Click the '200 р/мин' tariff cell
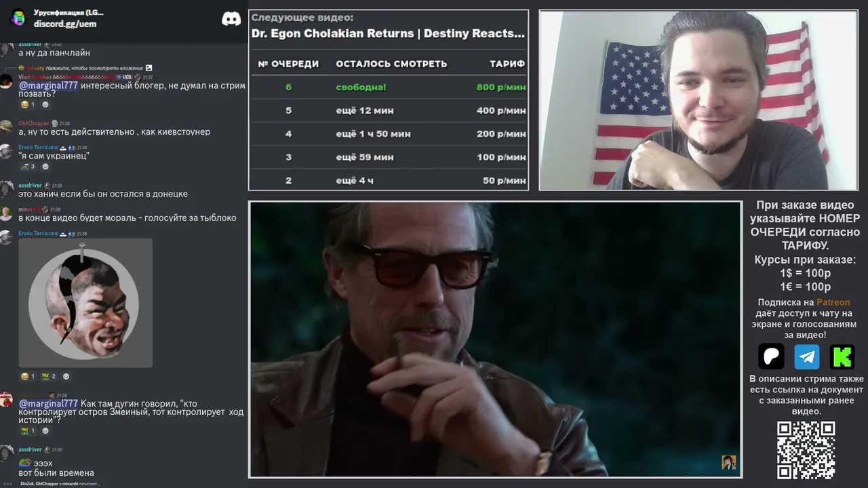868x488 pixels. 501,134
